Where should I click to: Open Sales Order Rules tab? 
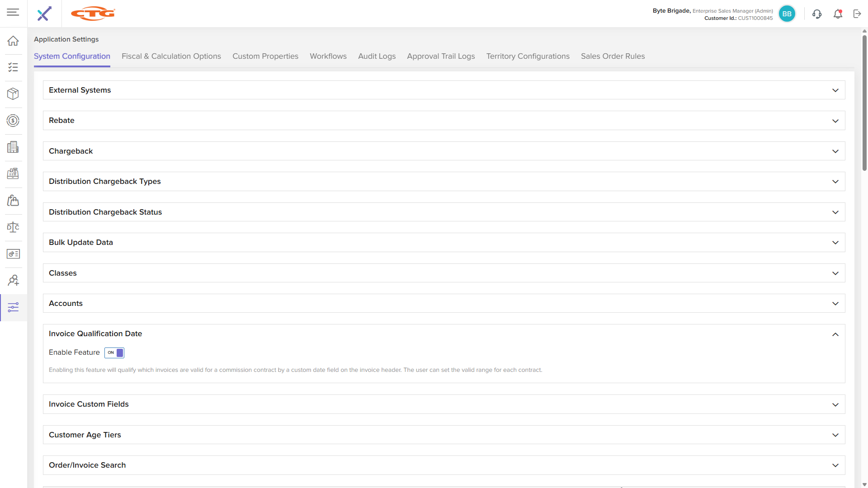point(613,56)
